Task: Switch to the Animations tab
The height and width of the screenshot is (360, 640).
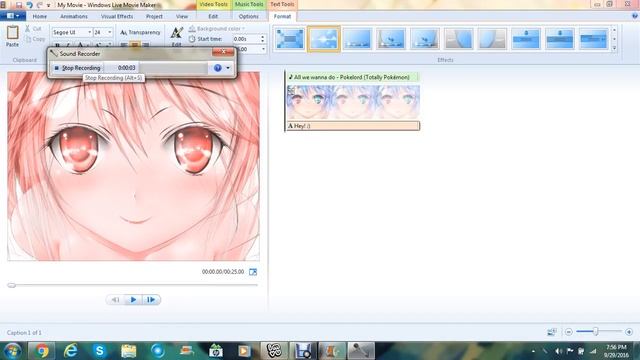Action: [74, 16]
